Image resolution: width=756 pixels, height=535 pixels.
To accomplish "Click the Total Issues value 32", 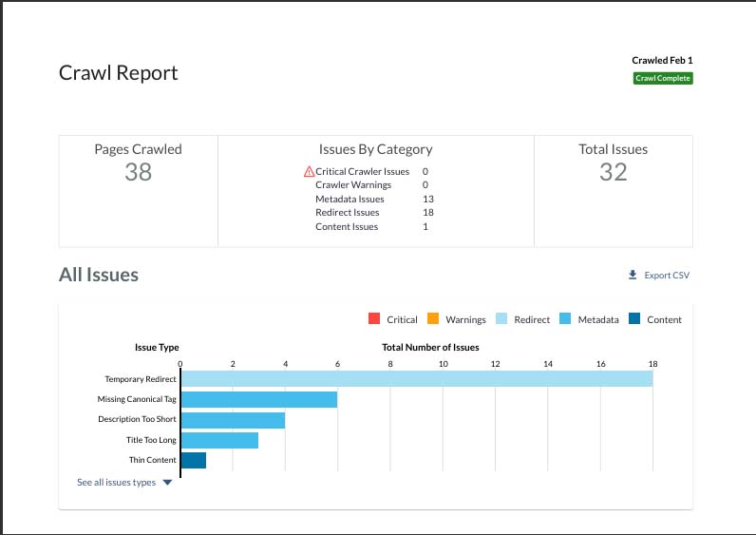I will pos(614,172).
